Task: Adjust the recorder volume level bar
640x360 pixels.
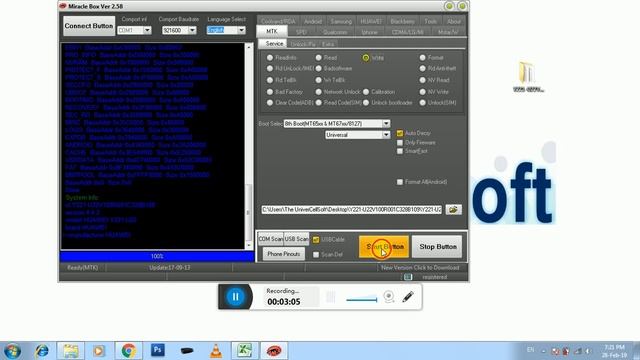Action: pyautogui.click(x=362, y=299)
